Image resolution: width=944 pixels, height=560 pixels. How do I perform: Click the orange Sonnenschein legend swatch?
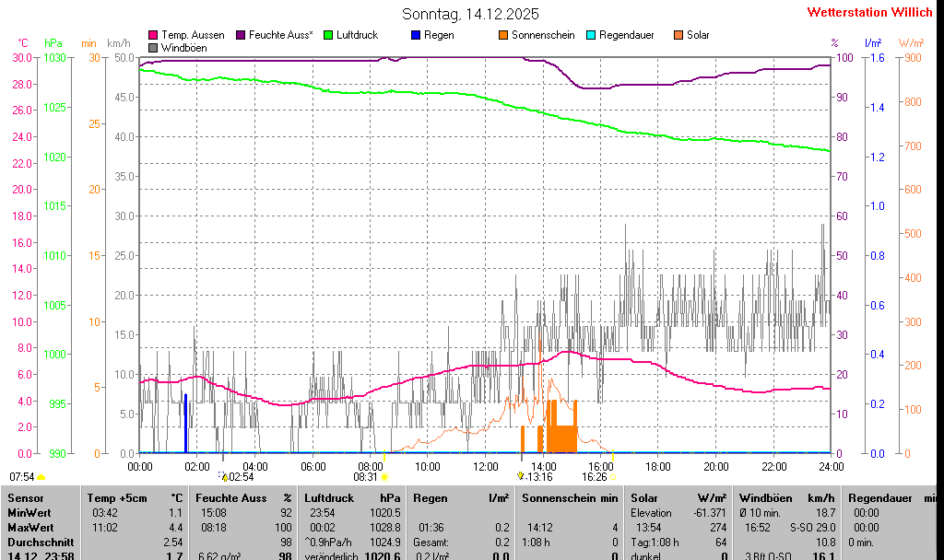point(503,35)
